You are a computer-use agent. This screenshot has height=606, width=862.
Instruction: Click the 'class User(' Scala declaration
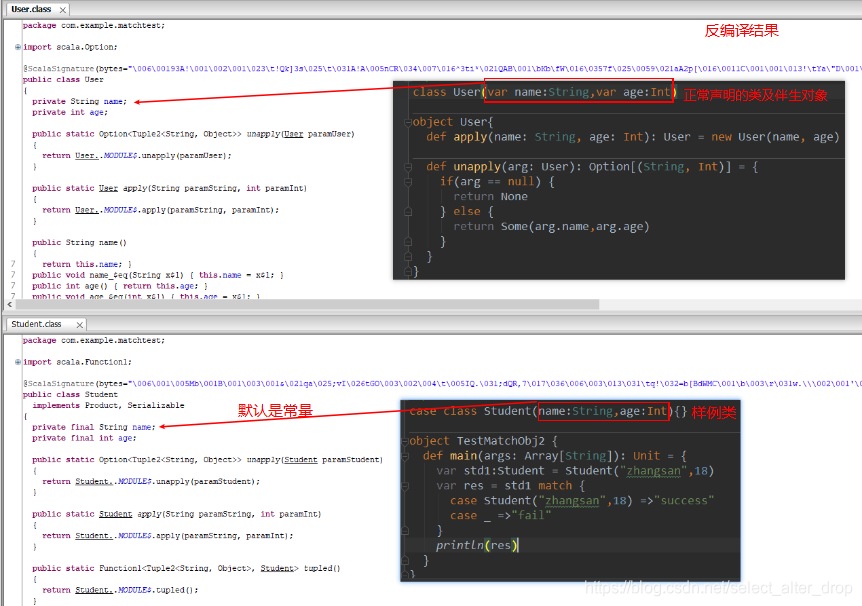[545, 92]
